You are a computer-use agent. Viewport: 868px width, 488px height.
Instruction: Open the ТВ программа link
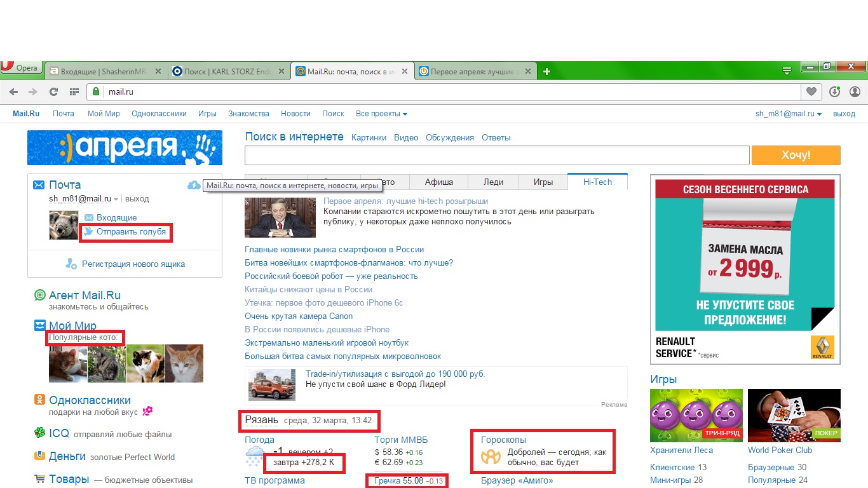275,480
